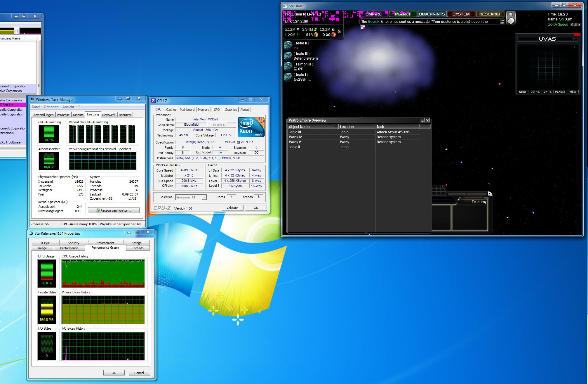The height and width of the screenshot is (384, 588).
Task: Switch to SPD tab in CPU-Z
Action: point(217,110)
